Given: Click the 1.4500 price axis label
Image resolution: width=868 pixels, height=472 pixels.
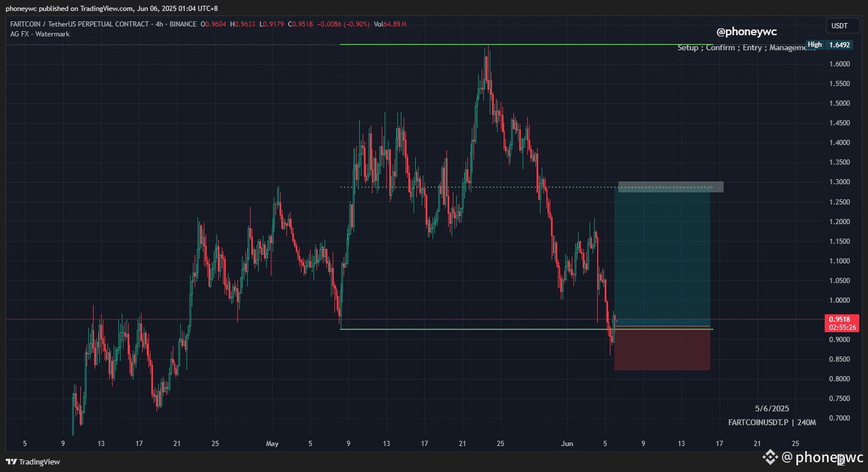Looking at the screenshot, I should tap(840, 123).
